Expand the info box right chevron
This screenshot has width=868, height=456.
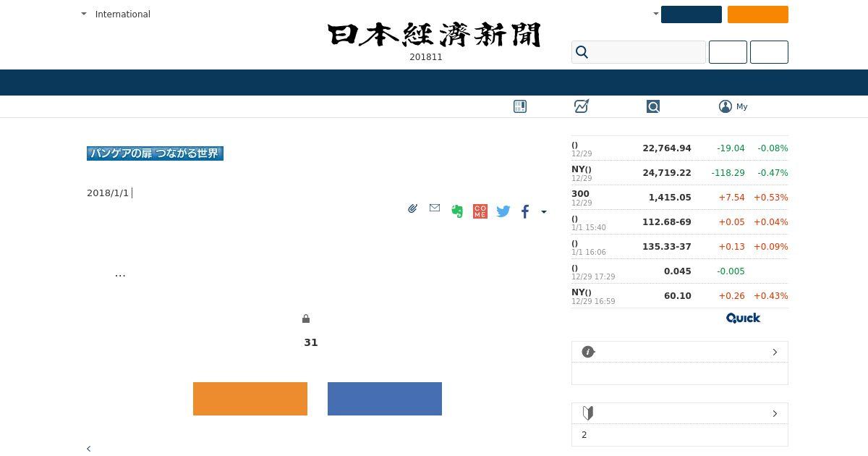[x=775, y=352]
